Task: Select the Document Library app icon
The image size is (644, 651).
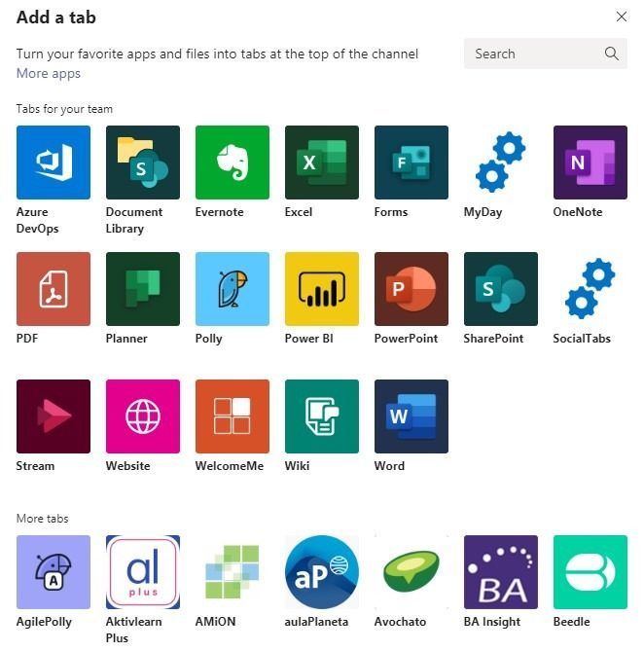Action: [143, 163]
